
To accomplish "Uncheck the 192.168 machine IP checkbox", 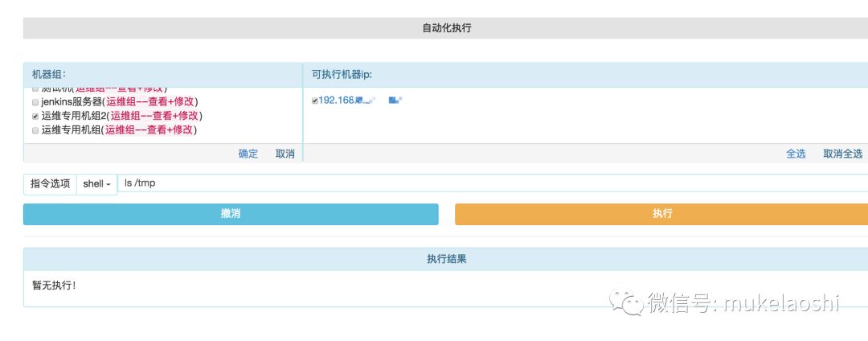I will pyautogui.click(x=315, y=100).
